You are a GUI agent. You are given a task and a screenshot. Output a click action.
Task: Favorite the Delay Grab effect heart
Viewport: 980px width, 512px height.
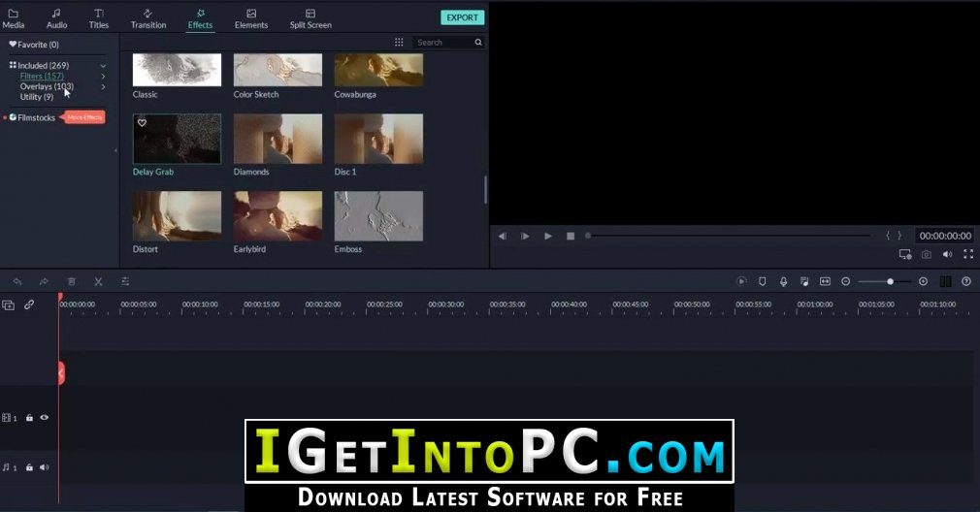click(x=142, y=123)
